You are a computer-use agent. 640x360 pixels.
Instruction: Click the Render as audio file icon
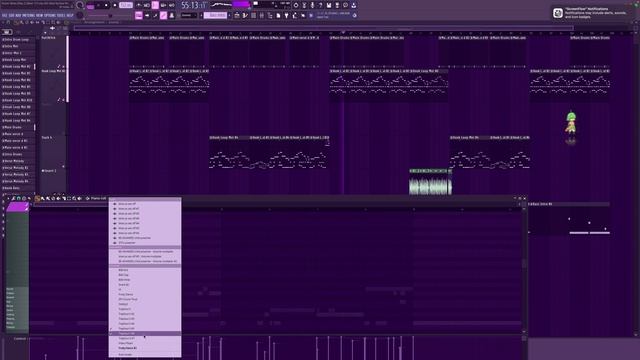(337, 6)
